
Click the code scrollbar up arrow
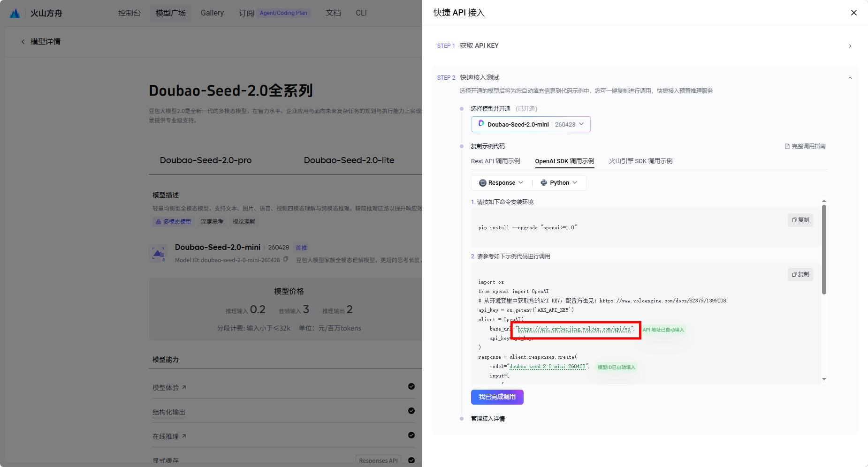click(x=824, y=201)
